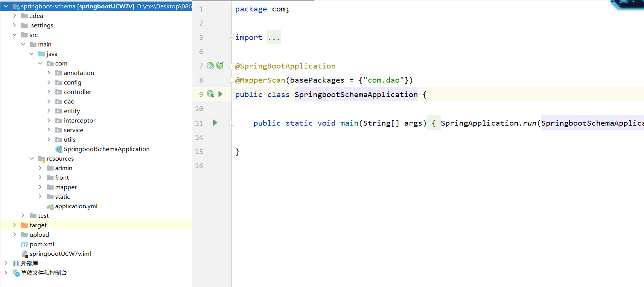The height and width of the screenshot is (287, 644).
Task: Expand the .idea folder
Action: point(14,16)
